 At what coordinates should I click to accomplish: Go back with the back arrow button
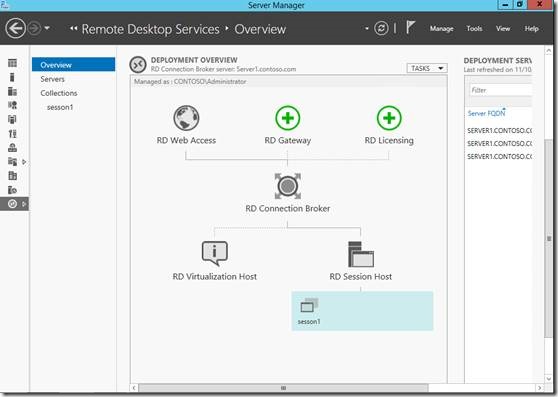(16, 28)
